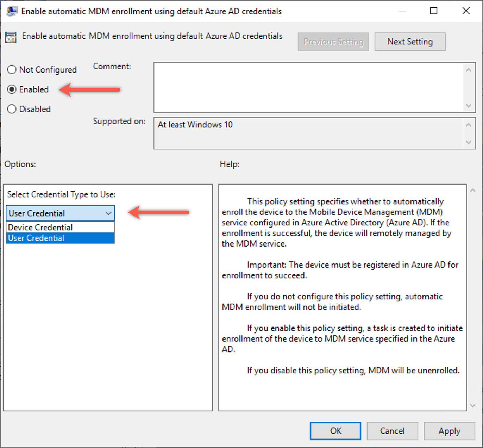
Task: Click the application icon in the title bar
Action: (x=12, y=11)
